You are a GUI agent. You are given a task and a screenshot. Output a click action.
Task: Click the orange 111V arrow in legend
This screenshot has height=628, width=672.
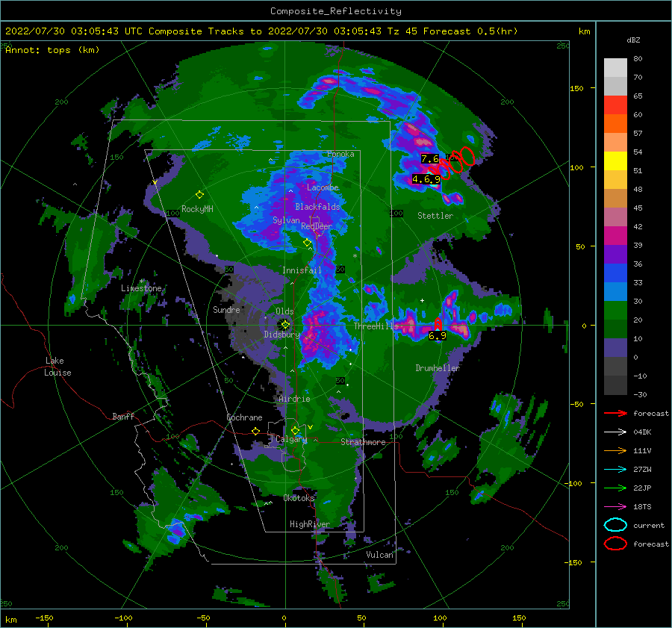(615, 450)
